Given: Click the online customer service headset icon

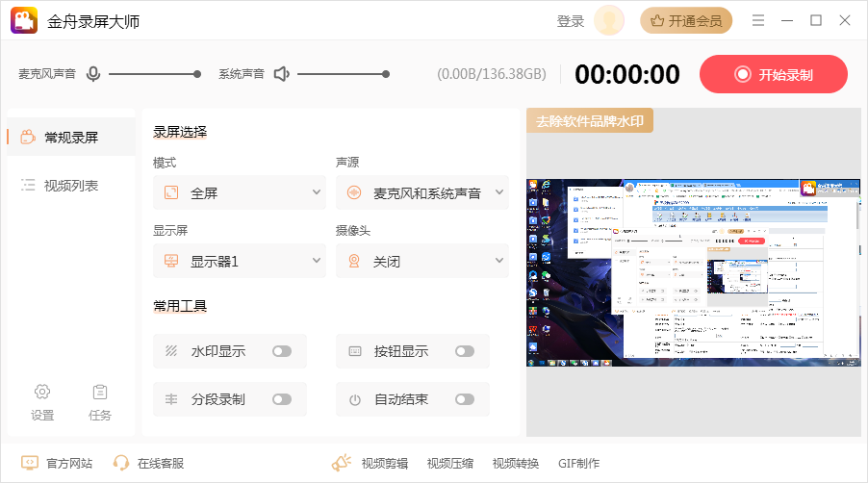Looking at the screenshot, I should [121, 463].
